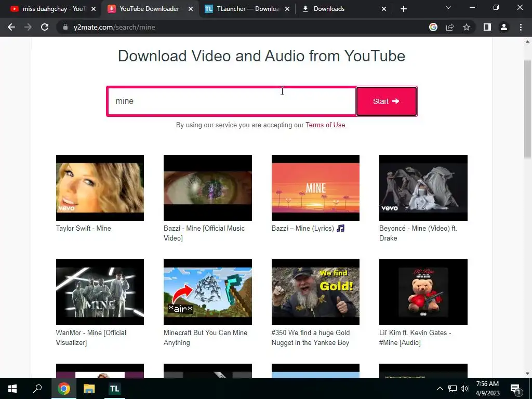Open Bazzi Mine (Lyrics) thumbnail
The width and height of the screenshot is (532, 399).
[315, 188]
